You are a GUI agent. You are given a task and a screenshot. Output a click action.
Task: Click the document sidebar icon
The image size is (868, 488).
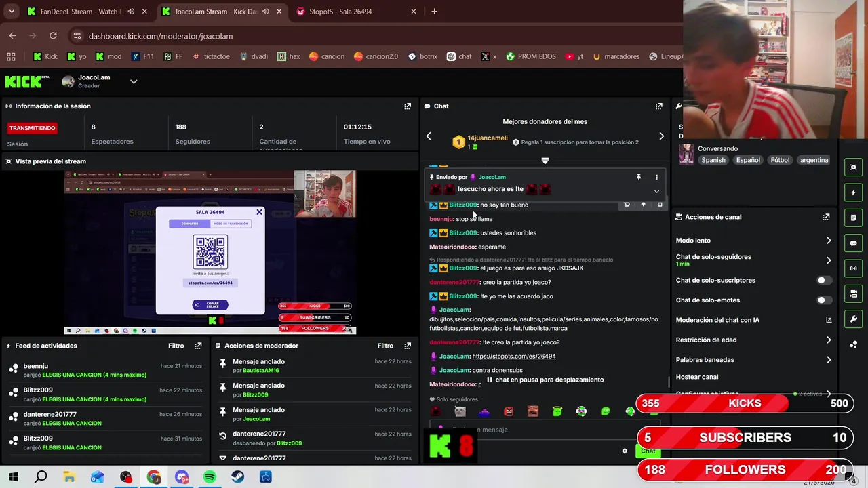[853, 218]
